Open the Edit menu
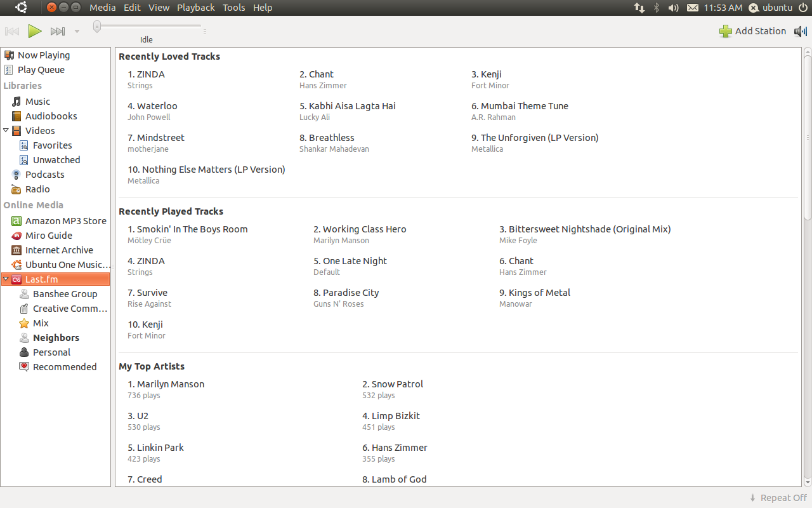This screenshot has width=812, height=508. (x=132, y=8)
